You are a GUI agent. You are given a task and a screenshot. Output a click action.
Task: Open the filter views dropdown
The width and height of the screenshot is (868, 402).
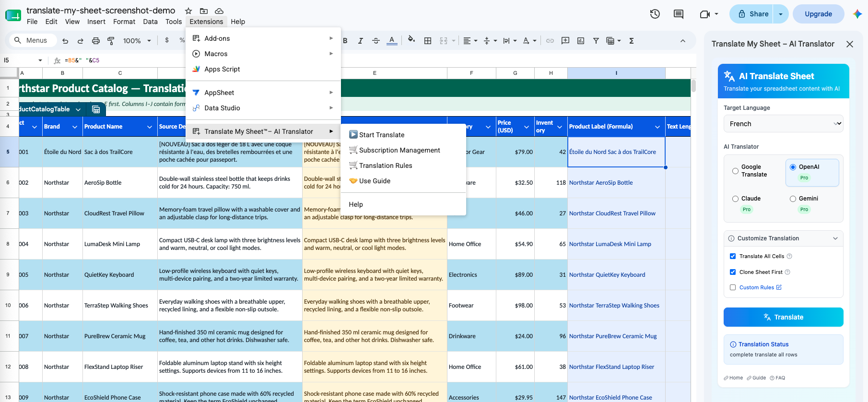[613, 41]
